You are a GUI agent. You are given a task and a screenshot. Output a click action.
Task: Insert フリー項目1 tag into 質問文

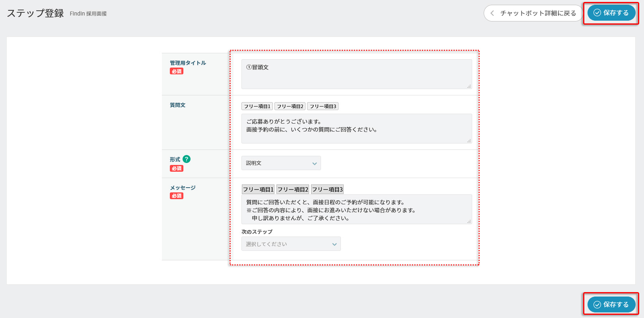pyautogui.click(x=257, y=107)
